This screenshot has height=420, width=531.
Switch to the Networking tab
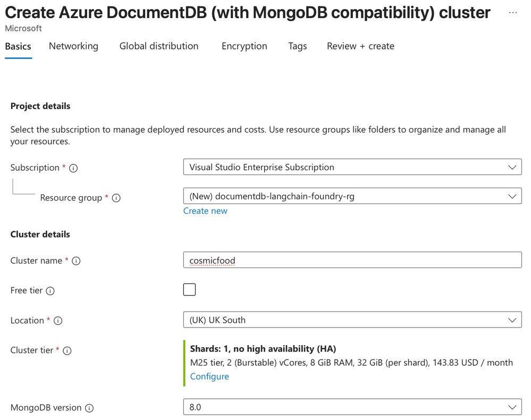tap(73, 46)
